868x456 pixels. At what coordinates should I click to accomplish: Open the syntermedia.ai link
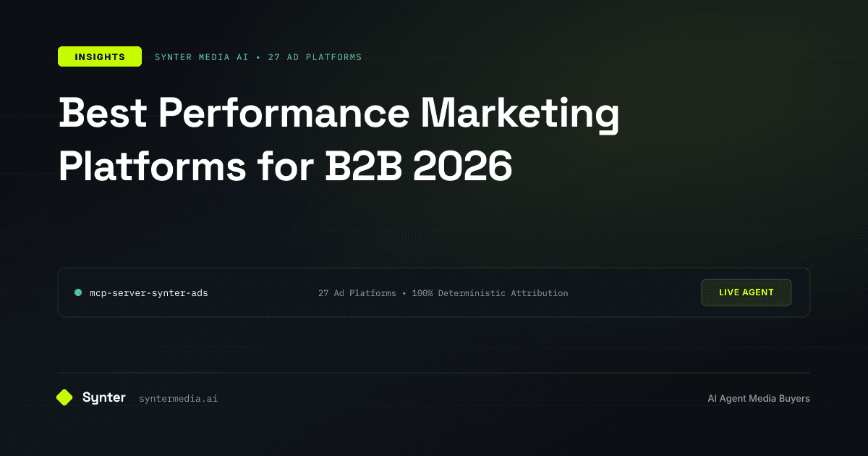click(178, 399)
